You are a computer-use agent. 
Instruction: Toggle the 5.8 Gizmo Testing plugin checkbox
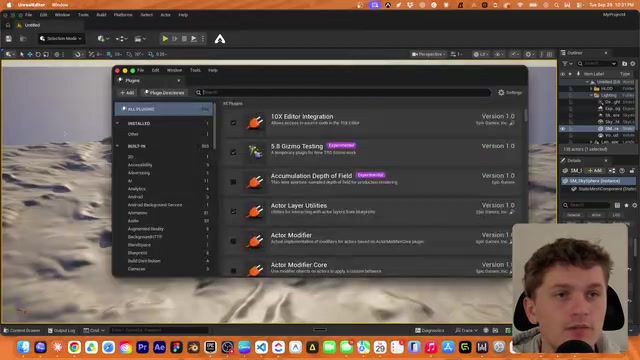(x=233, y=152)
